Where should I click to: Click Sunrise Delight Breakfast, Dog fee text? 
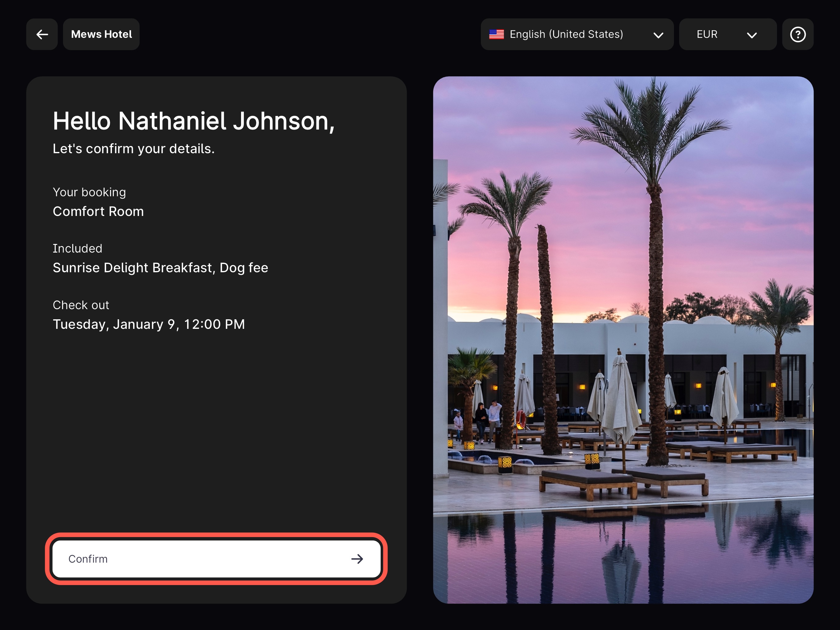tap(160, 268)
